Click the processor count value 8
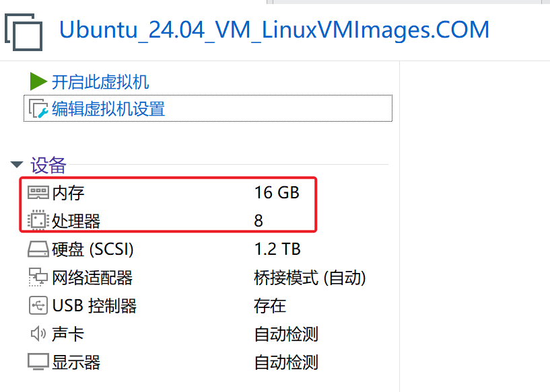Image resolution: width=550 pixels, height=392 pixels. pyautogui.click(x=259, y=221)
